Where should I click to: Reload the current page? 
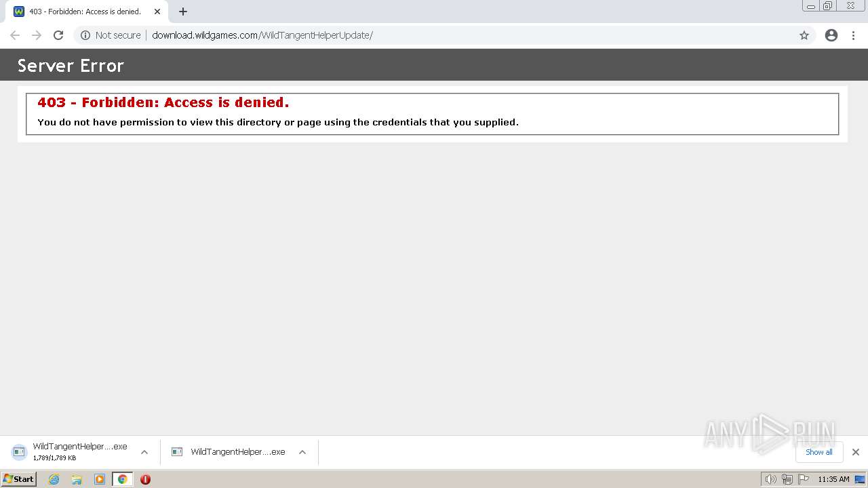[58, 35]
